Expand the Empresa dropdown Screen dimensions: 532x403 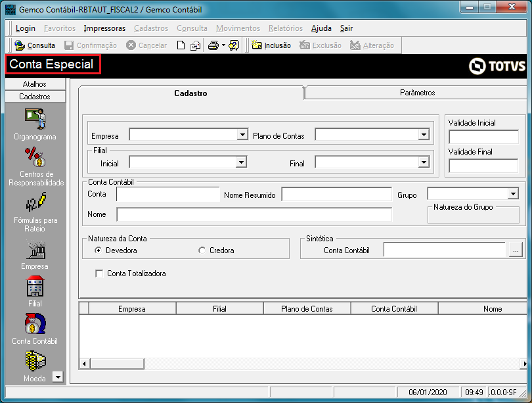pyautogui.click(x=242, y=135)
